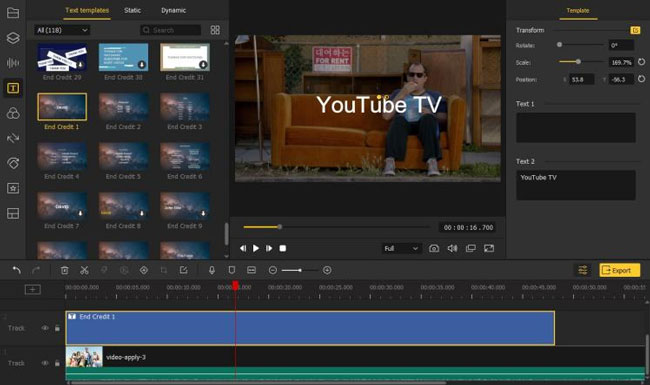Screen dimensions: 650x385
Task: Crop the clip using crop icon
Action: point(164,270)
